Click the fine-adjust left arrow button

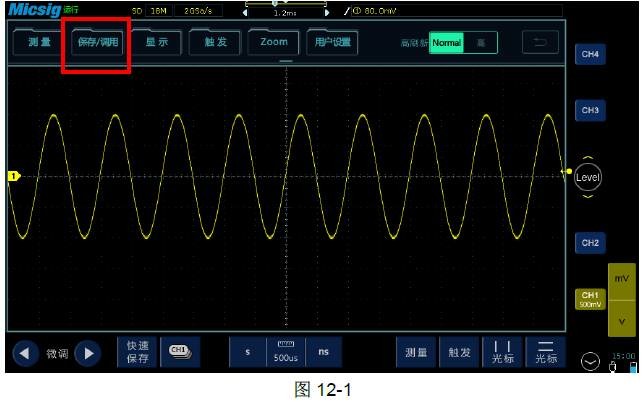tap(25, 353)
